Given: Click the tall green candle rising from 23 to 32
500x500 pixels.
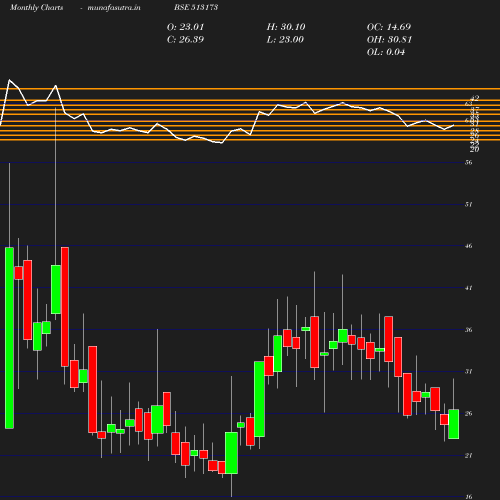Looking at the screenshot, I should pos(259,399).
